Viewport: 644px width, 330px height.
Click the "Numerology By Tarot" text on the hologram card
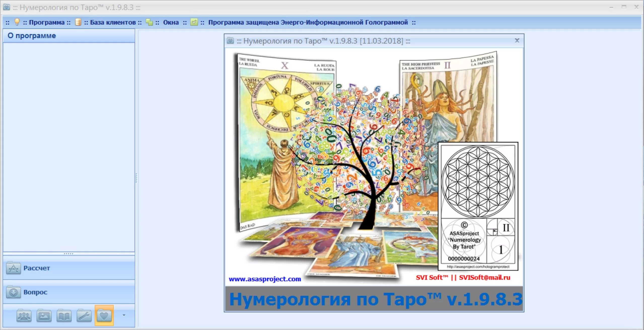coord(464,243)
